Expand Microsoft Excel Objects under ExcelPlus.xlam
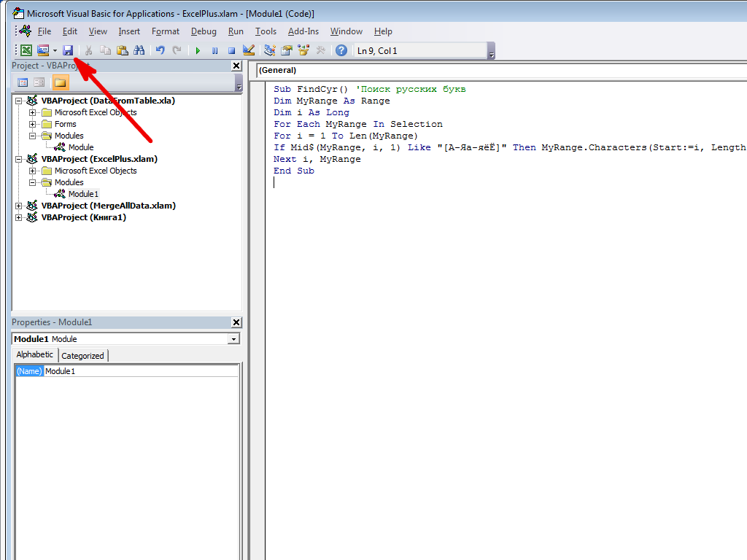This screenshot has height=560, width=747. pyautogui.click(x=32, y=171)
